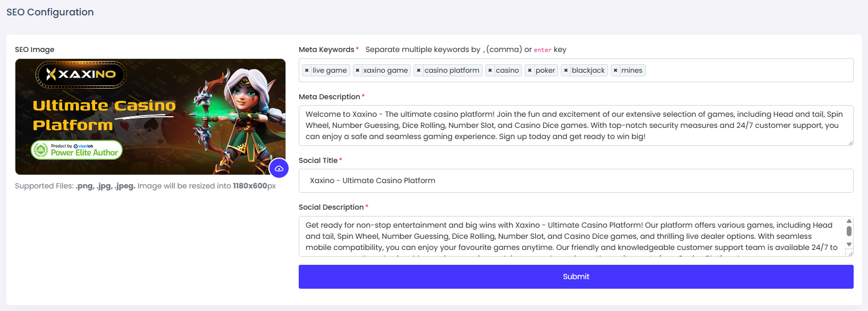Click the Social Description resize handle
Image resolution: width=868 pixels, height=311 pixels.
point(849,254)
